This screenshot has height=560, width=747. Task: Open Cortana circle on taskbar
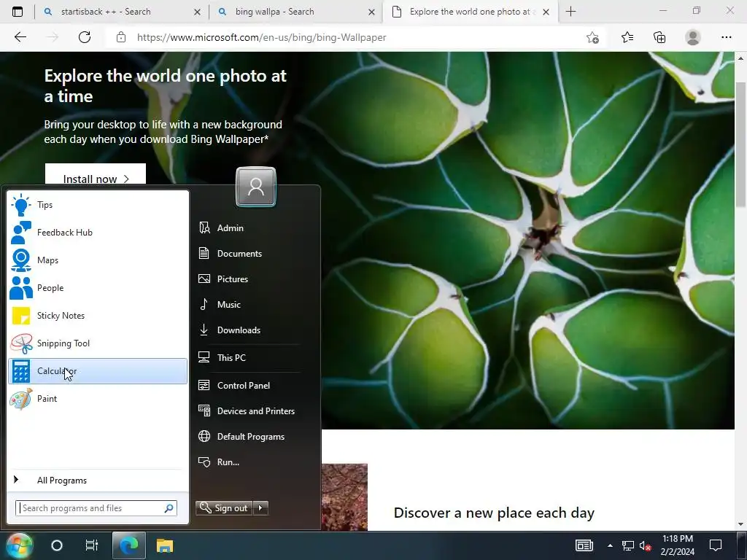click(57, 545)
